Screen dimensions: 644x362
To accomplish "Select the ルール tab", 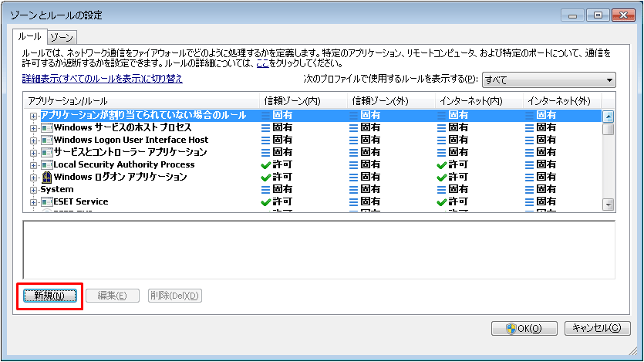I will 29,36.
